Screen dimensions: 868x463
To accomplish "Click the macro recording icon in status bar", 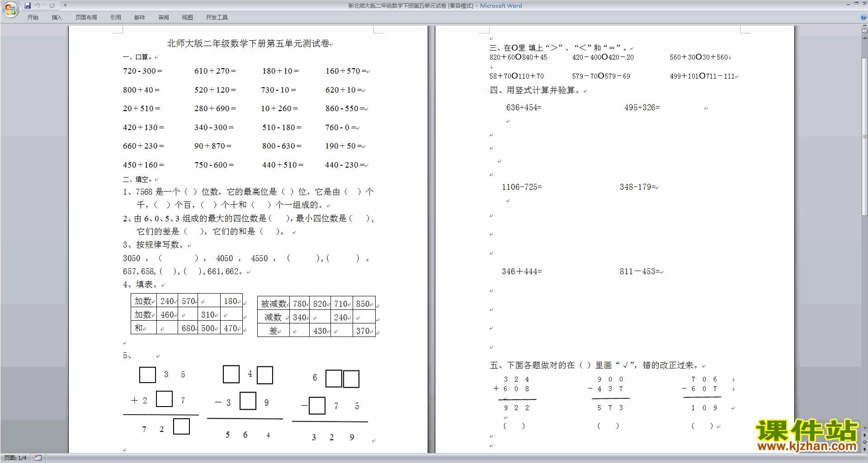I will pyautogui.click(x=38, y=458).
